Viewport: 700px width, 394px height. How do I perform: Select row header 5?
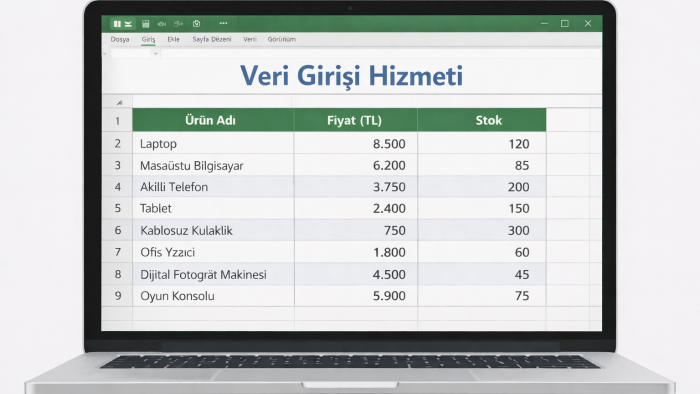point(117,208)
